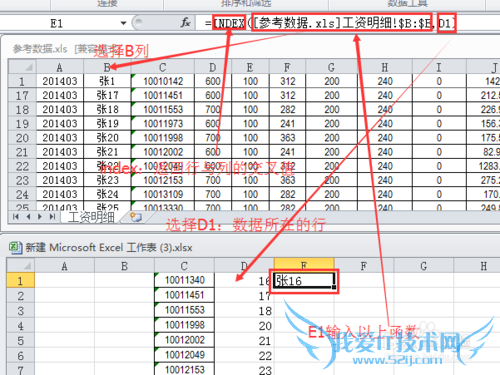The image size is (500, 375).
Task: Select column C header in lower workbook
Action: coord(184,266)
